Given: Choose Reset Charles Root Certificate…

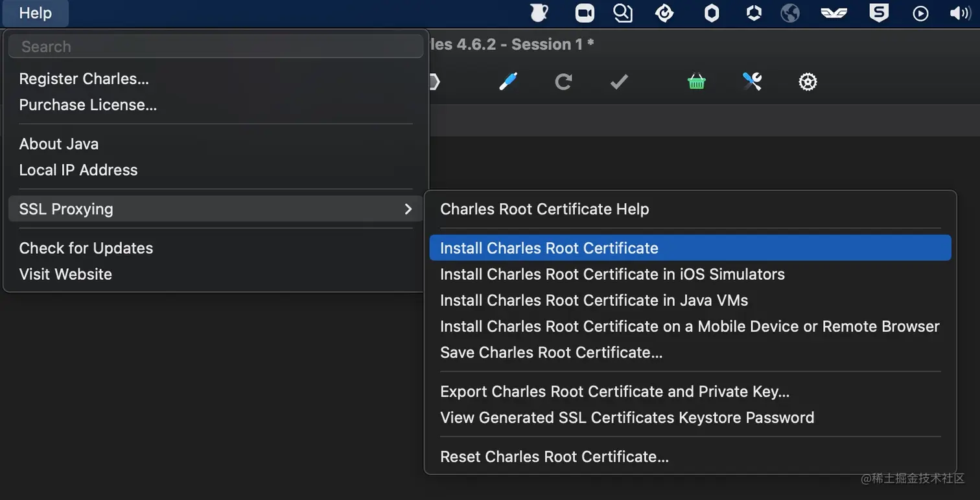Looking at the screenshot, I should coord(690,457).
